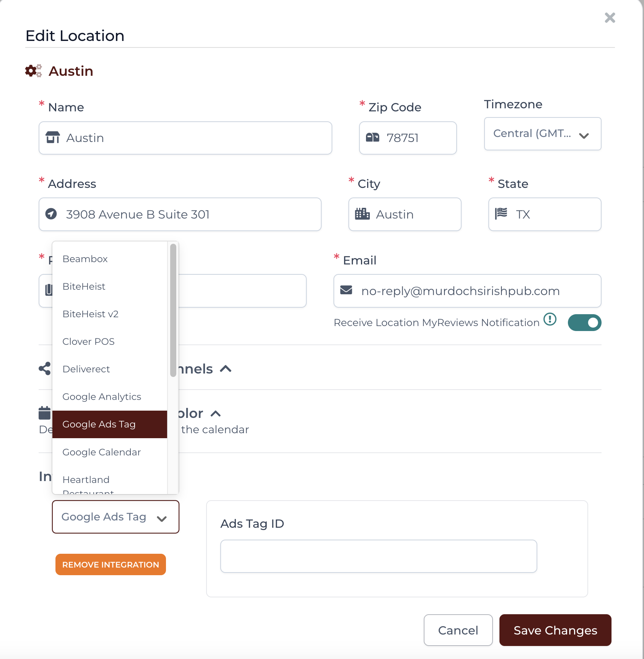Click the info icon beside MyReviews Notification
This screenshot has width=644, height=659.
550,319
